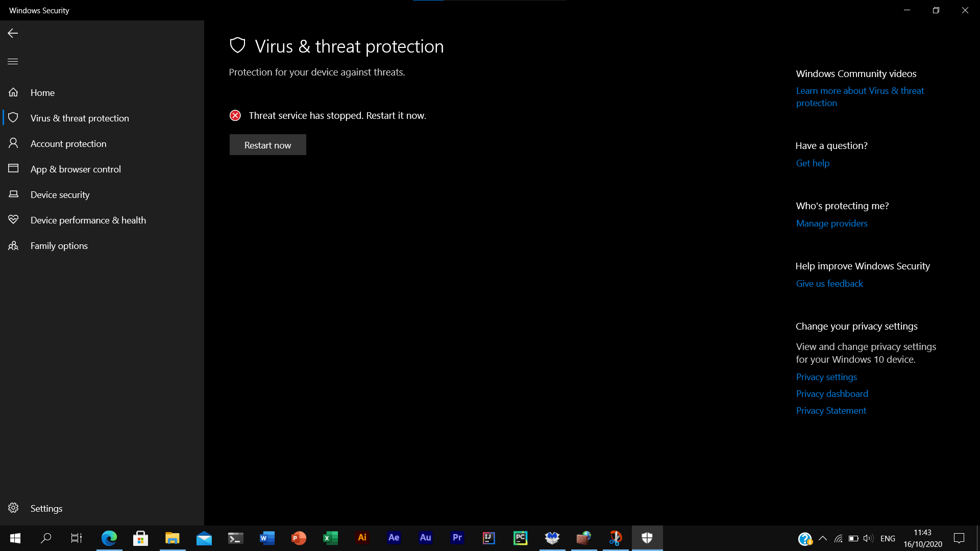This screenshot has height=551, width=980.
Task: Open the Privacy Statement link
Action: point(831,411)
